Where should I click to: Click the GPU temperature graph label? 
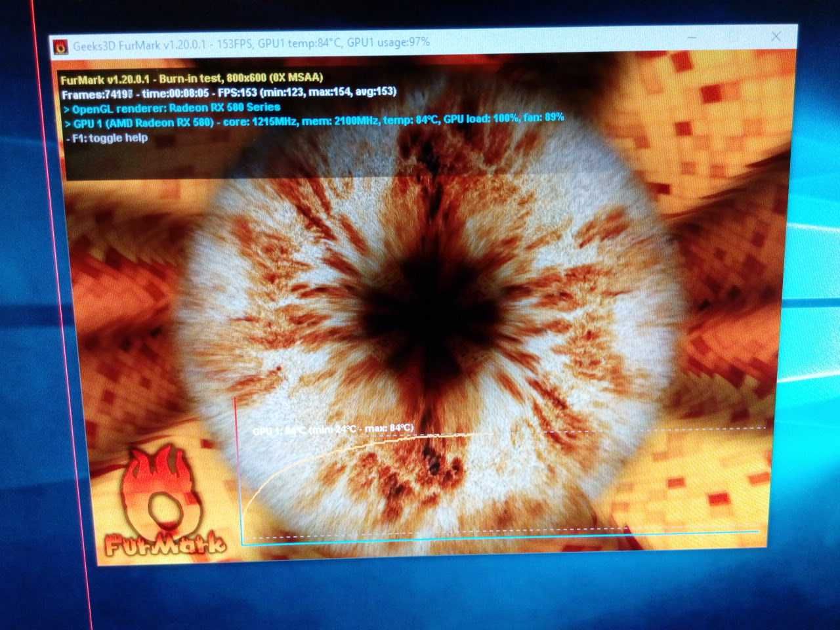(333, 430)
